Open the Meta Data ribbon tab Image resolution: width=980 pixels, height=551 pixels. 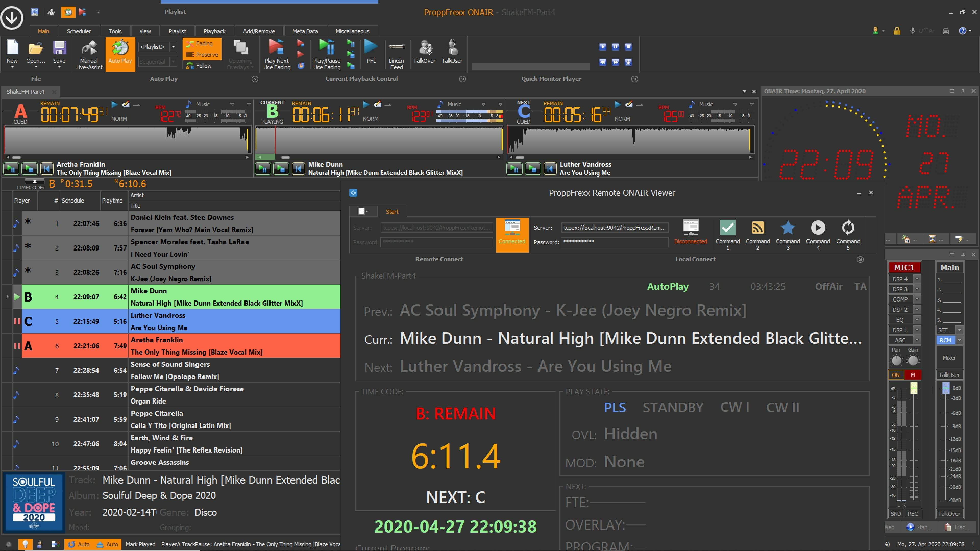(305, 31)
